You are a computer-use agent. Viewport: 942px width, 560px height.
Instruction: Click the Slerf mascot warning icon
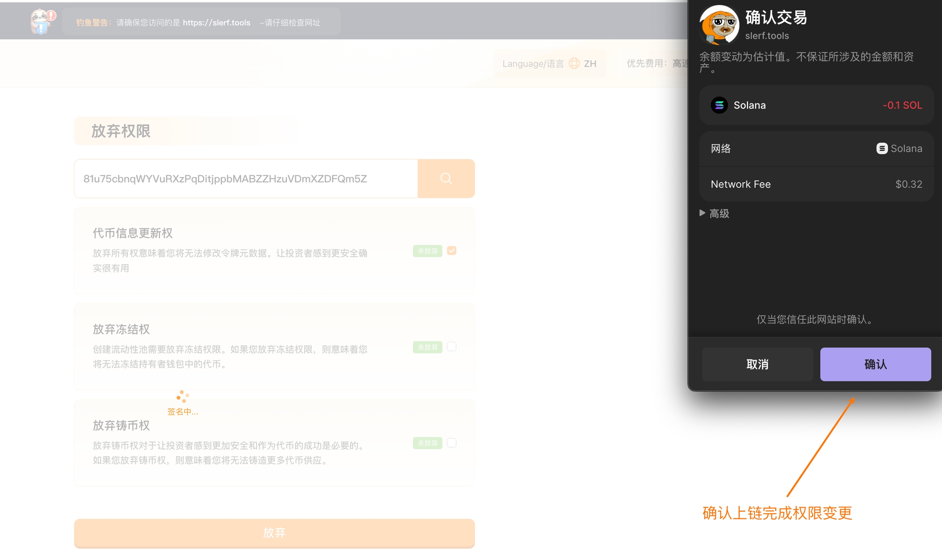[x=42, y=21]
